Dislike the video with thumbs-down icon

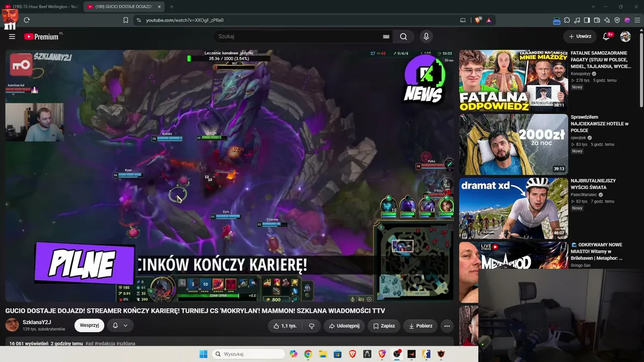311,326
